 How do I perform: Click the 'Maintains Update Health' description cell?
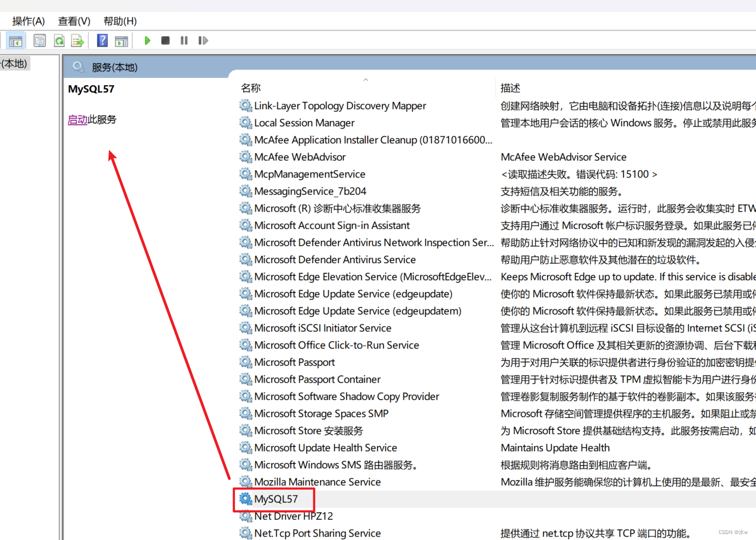pos(555,448)
